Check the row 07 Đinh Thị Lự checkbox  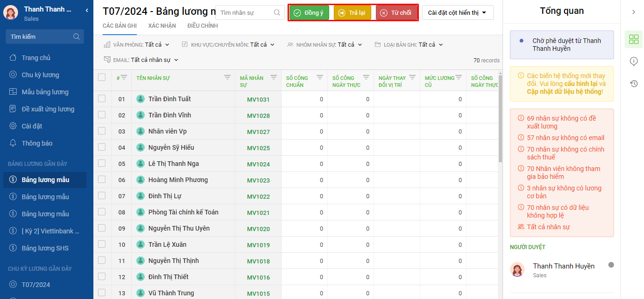(x=102, y=195)
